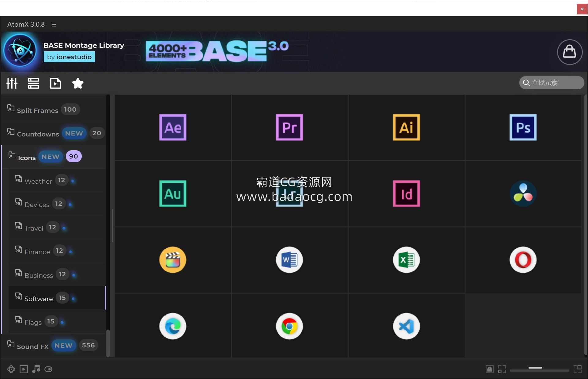Show favorites with the star icon
Viewport: 588px width, 379px height.
(78, 83)
